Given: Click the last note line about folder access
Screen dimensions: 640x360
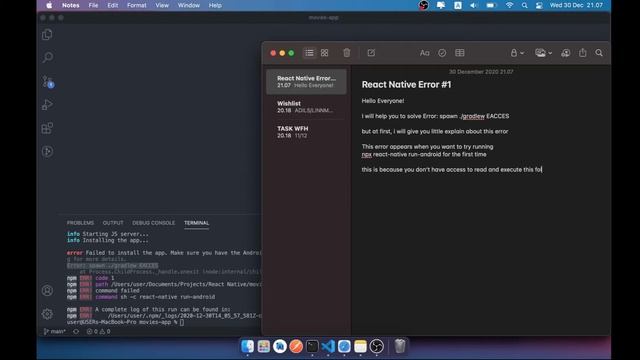Looking at the screenshot, I should [x=451, y=169].
